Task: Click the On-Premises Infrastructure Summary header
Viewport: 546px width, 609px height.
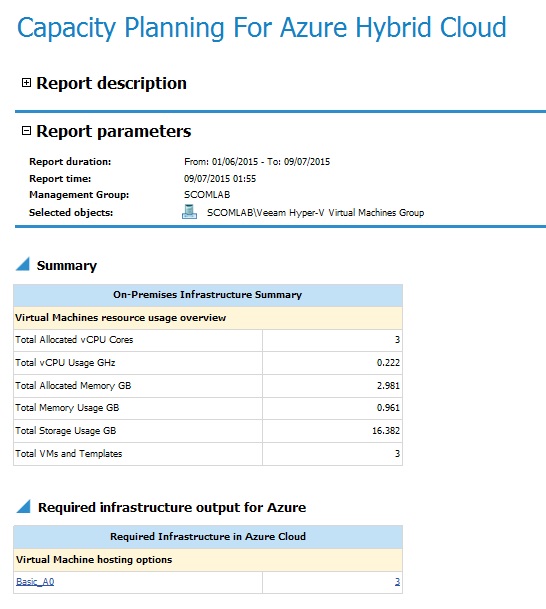Action: [208, 295]
